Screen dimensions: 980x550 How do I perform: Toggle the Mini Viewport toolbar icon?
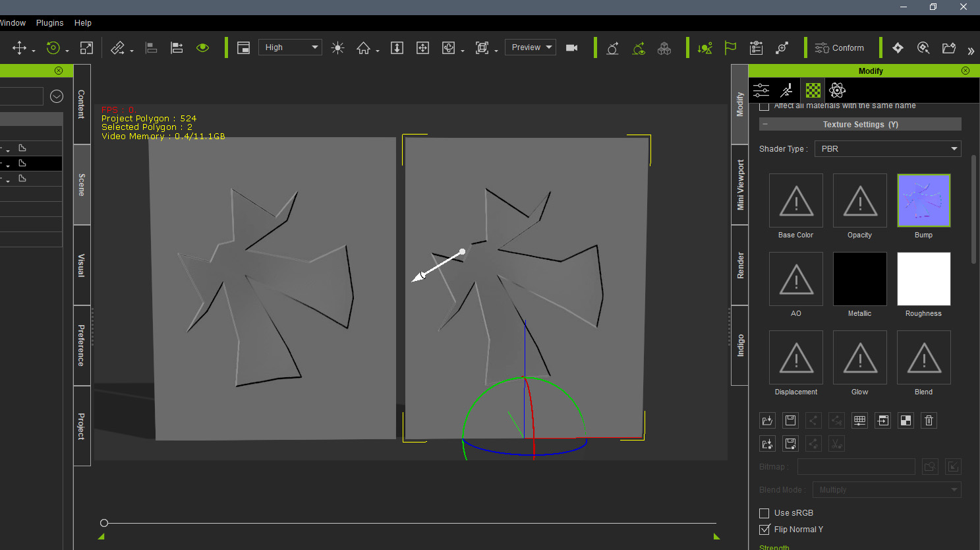[243, 47]
